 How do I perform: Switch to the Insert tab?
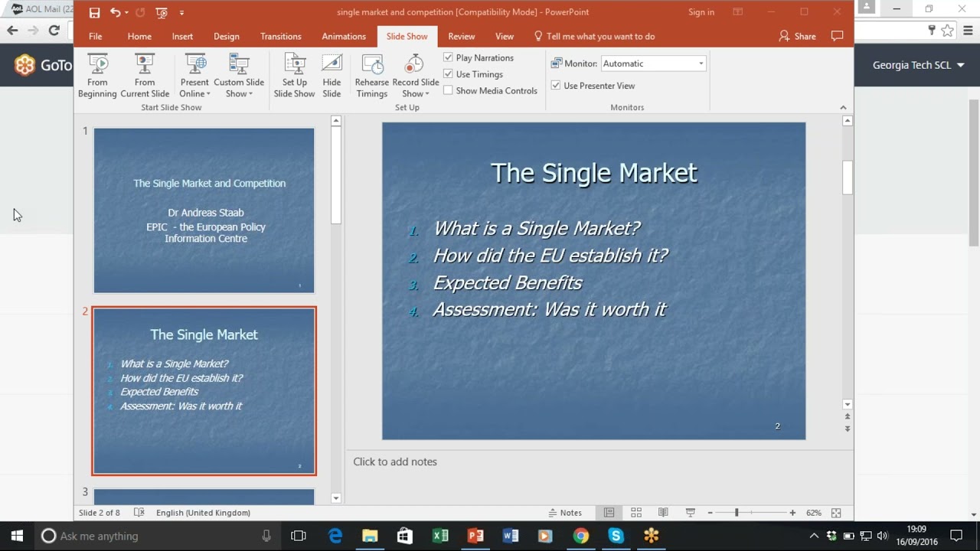click(182, 36)
